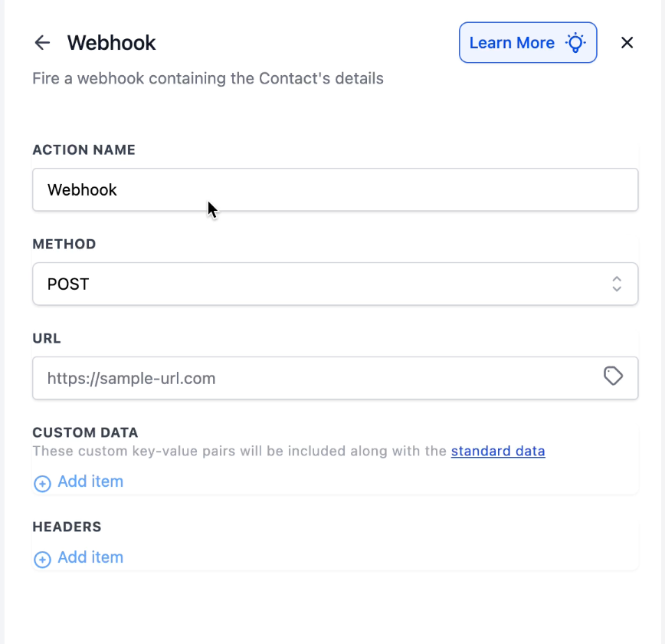The image size is (665, 644).
Task: Close the Webhook panel with X
Action: click(x=627, y=43)
